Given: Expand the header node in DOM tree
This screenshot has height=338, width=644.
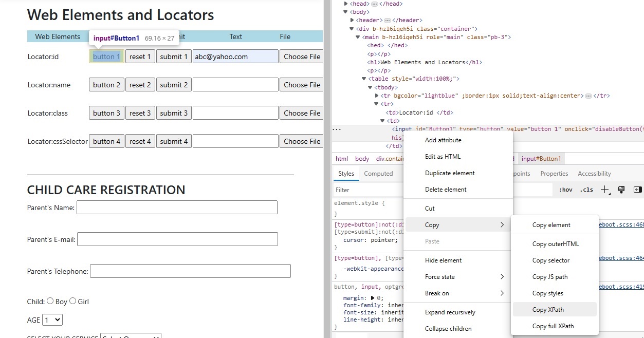Looking at the screenshot, I should 352,20.
